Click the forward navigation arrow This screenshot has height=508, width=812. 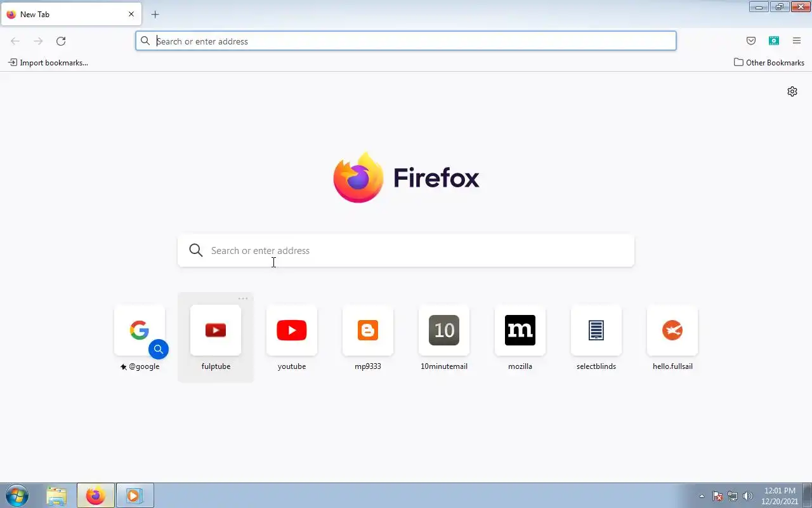tap(38, 41)
